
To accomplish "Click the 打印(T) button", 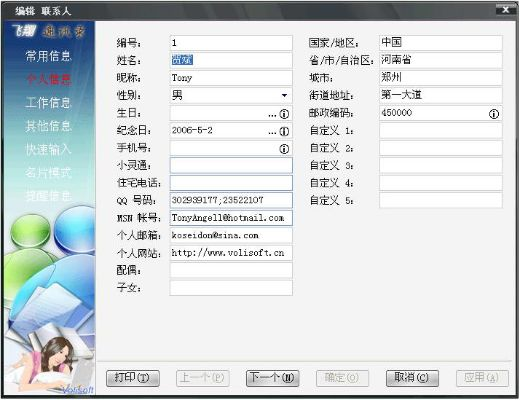I will 133,378.
